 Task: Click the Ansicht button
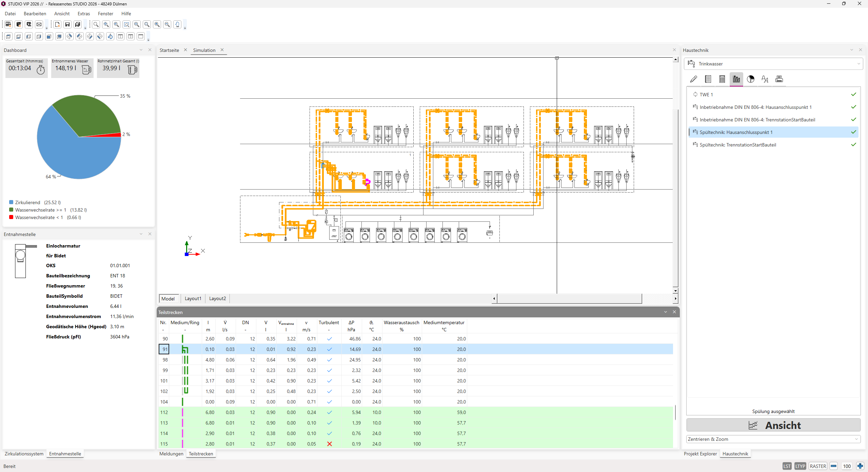click(x=773, y=425)
